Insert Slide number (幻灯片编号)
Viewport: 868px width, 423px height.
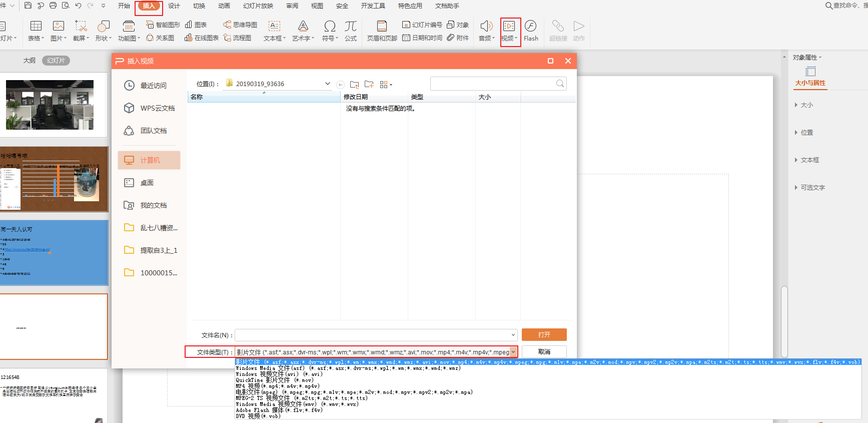[422, 25]
